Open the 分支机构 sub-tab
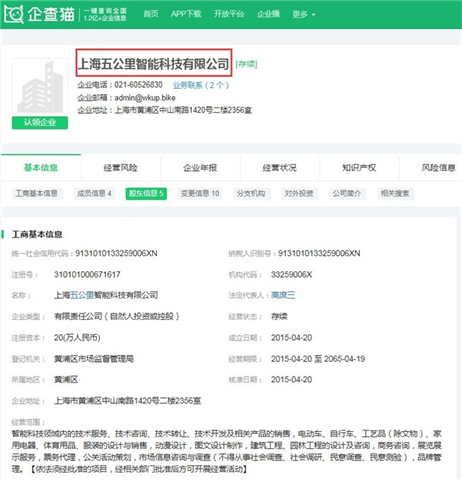Viewport: 462px width, 480px height. click(x=251, y=193)
